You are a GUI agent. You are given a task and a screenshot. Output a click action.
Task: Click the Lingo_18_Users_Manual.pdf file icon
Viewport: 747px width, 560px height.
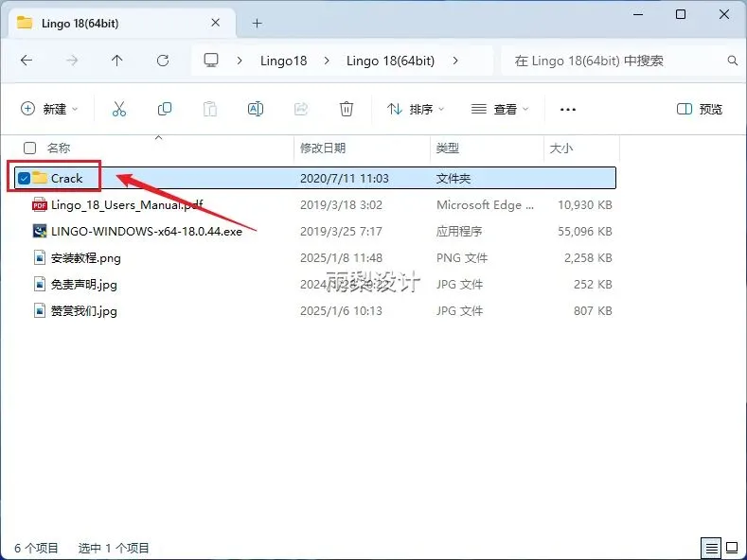(39, 204)
